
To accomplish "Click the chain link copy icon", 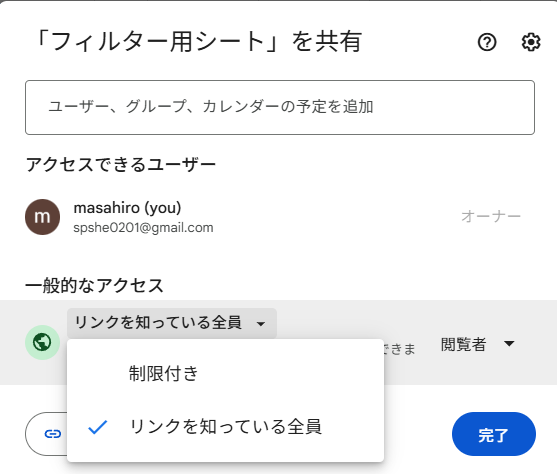I will point(53,434).
